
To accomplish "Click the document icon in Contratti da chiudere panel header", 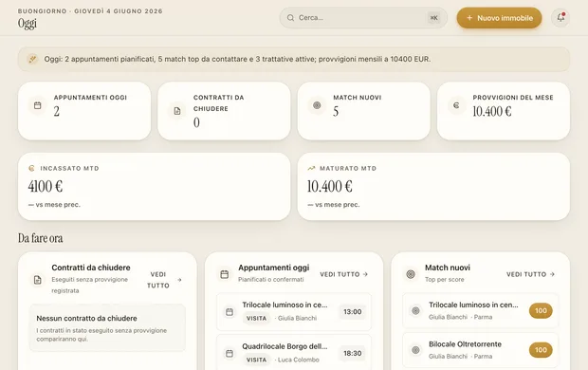I will click(38, 280).
